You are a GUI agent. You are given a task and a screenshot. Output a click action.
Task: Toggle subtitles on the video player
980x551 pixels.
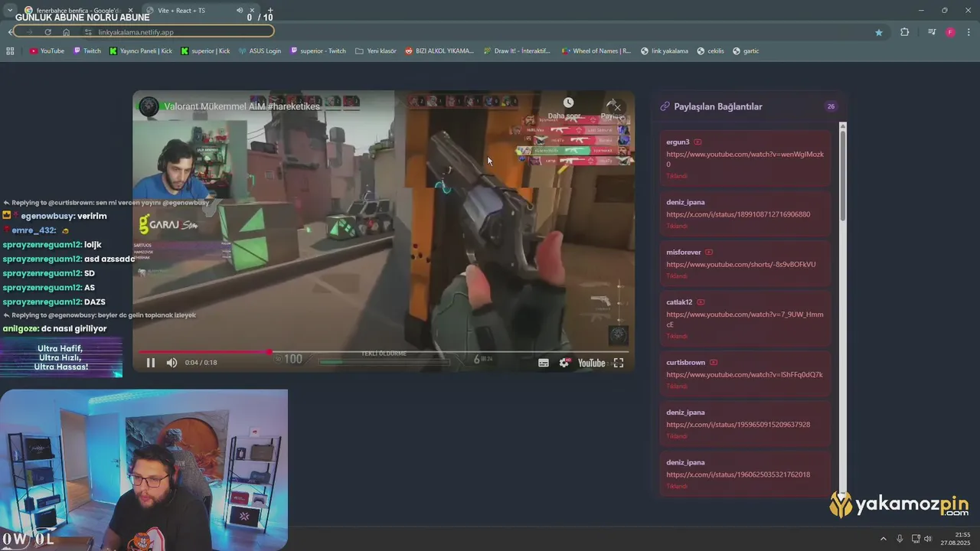(544, 363)
